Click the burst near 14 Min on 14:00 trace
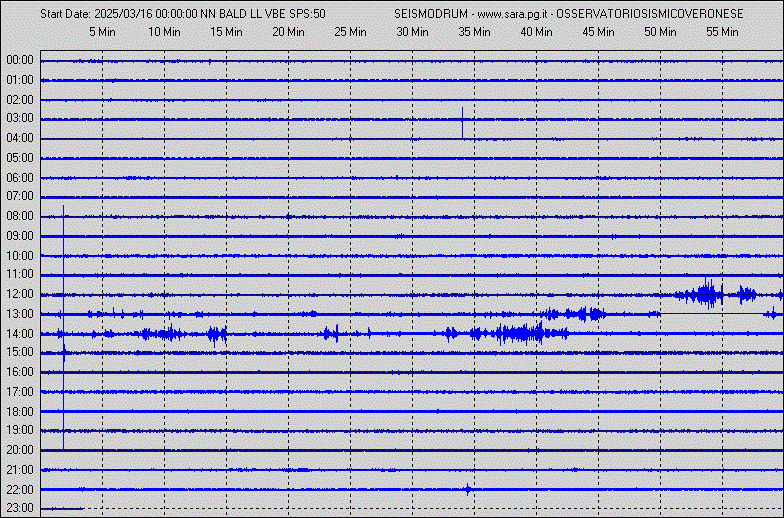This screenshot has height=518, width=784. pyautogui.click(x=217, y=334)
